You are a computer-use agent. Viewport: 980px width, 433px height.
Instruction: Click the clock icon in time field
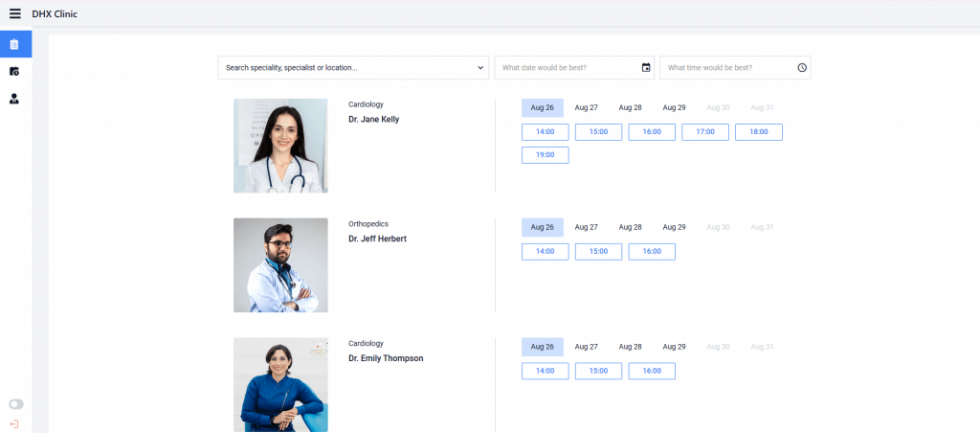pyautogui.click(x=802, y=68)
